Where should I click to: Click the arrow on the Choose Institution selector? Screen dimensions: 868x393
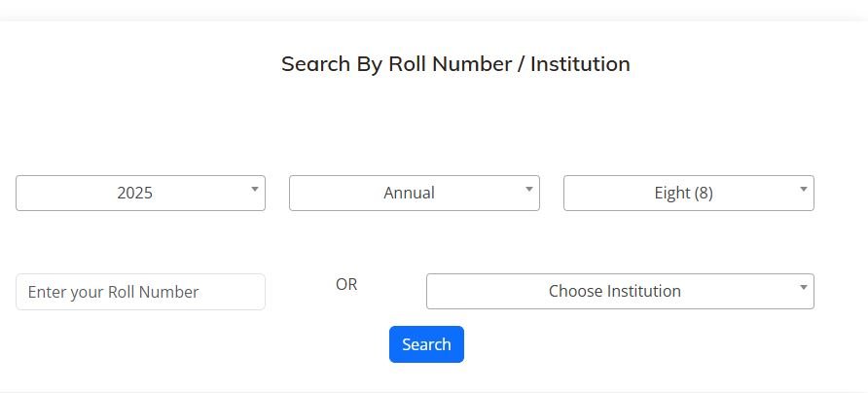pos(803,287)
